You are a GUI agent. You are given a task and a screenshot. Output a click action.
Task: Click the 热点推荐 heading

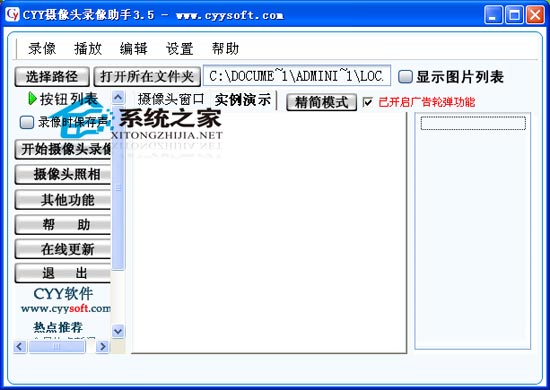pyautogui.click(x=58, y=327)
